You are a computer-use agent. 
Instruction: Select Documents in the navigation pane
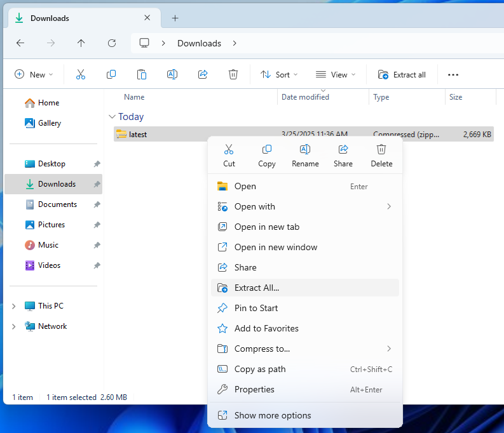click(57, 204)
